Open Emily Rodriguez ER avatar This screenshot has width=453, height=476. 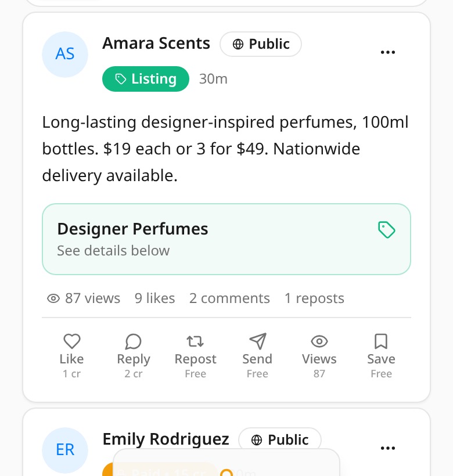65,450
